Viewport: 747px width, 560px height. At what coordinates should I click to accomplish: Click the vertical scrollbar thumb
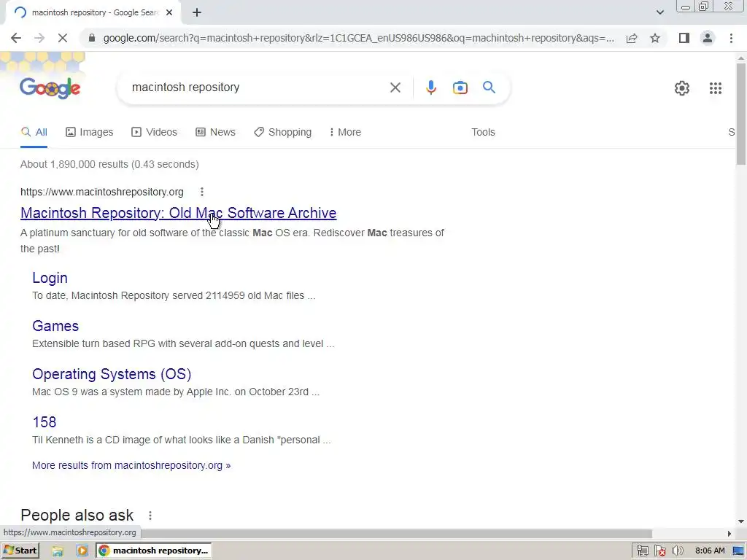[741, 114]
